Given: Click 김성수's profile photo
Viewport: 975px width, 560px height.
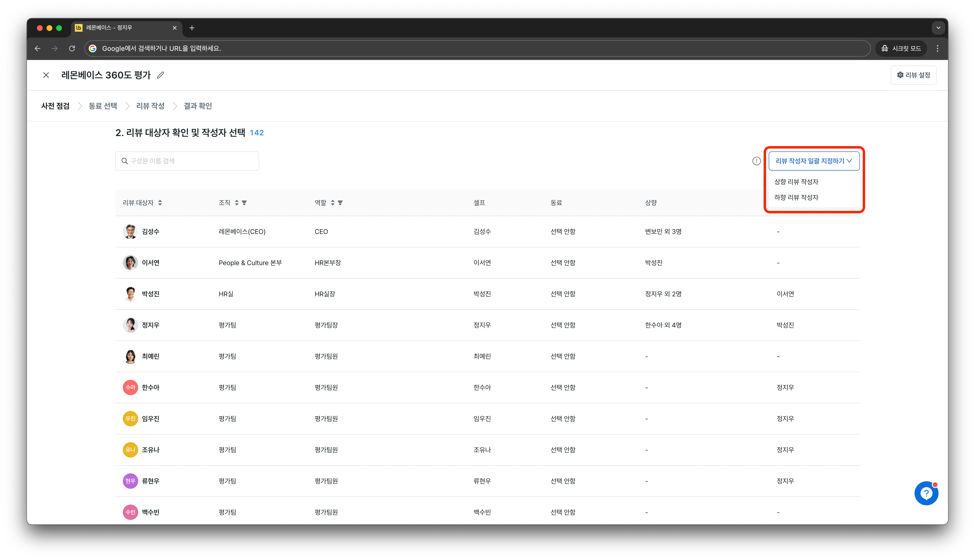Looking at the screenshot, I should point(130,232).
